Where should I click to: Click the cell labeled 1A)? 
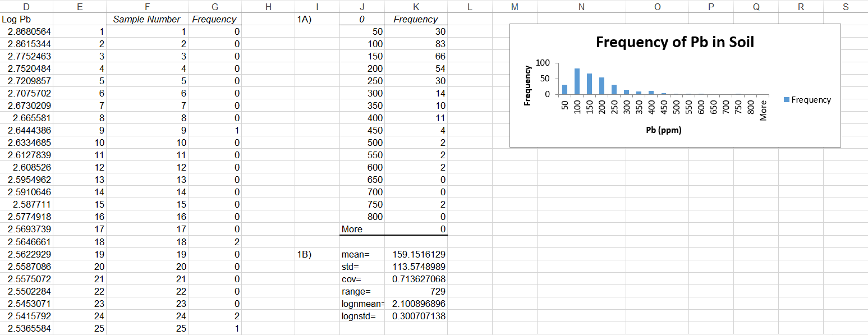(317, 19)
